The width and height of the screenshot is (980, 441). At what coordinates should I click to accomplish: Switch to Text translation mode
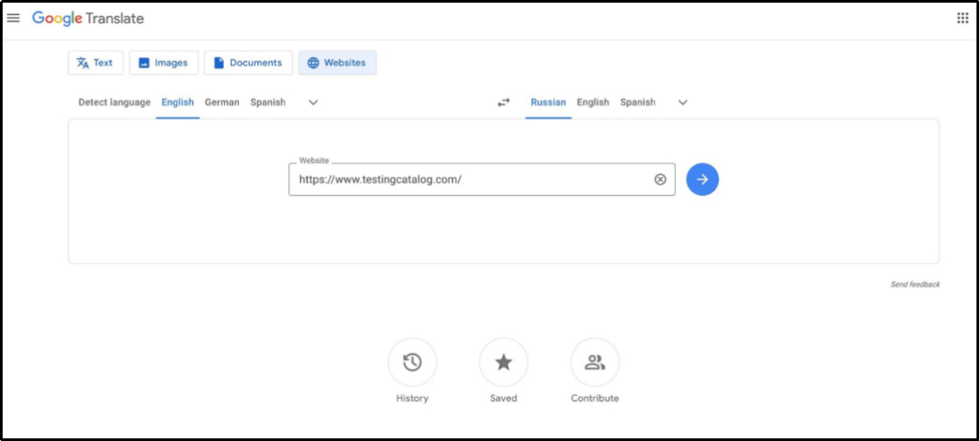[95, 63]
